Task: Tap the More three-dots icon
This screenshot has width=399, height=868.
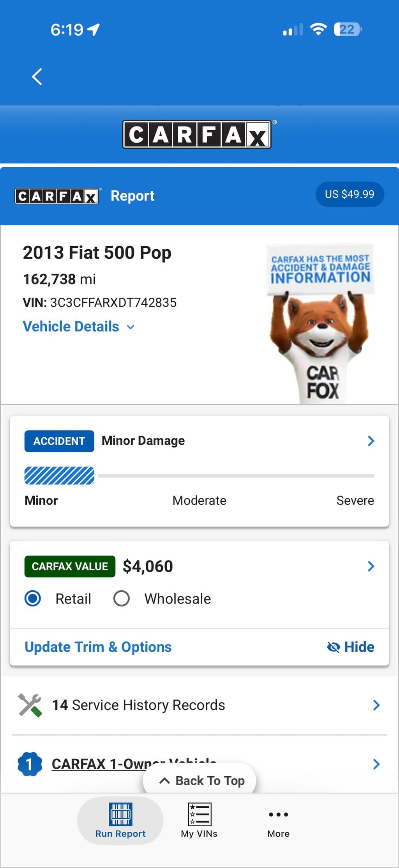Action: click(279, 815)
